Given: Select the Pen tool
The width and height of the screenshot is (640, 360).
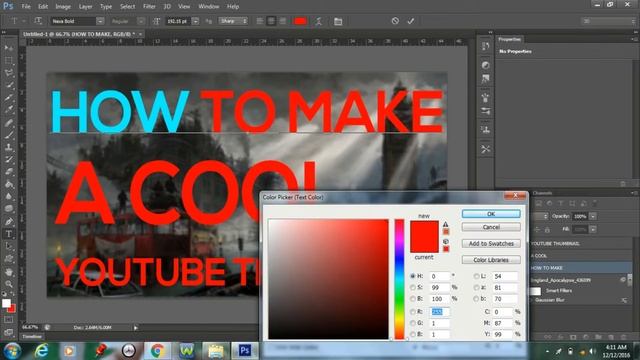Looking at the screenshot, I should [9, 221].
